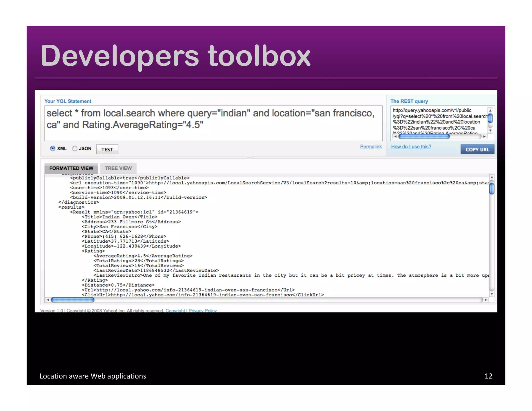
Task: Click the COPY URL button
Action: point(477,149)
